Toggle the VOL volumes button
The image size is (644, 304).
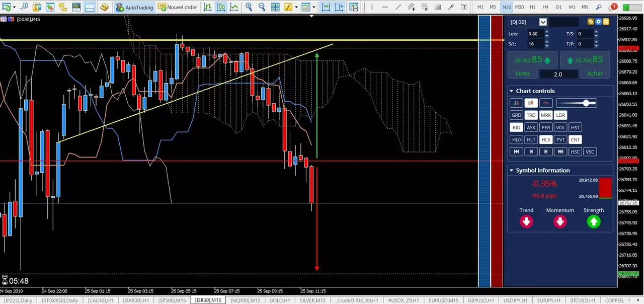560,127
